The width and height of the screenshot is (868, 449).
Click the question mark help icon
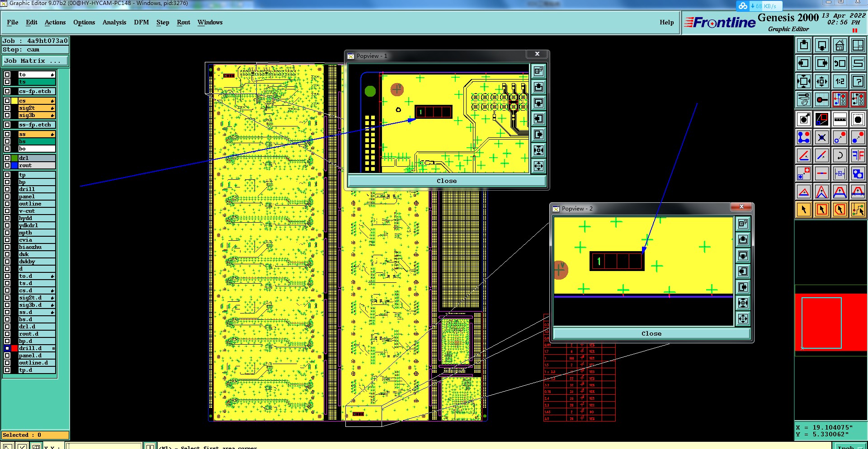point(858,81)
